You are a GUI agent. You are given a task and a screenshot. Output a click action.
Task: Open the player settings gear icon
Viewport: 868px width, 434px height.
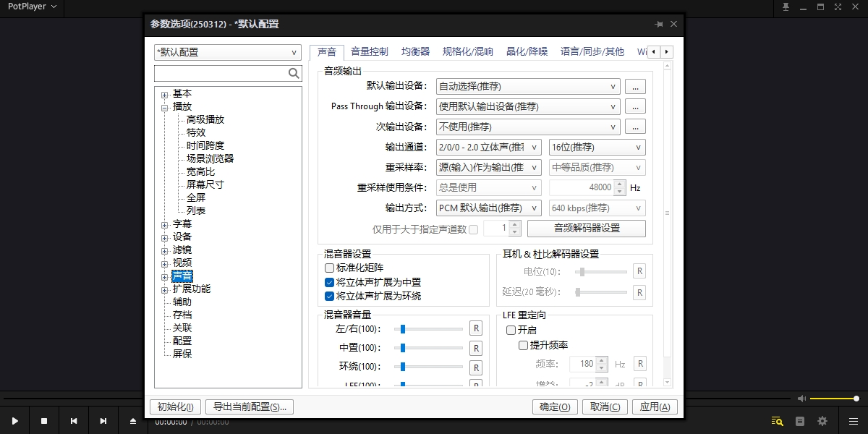822,421
